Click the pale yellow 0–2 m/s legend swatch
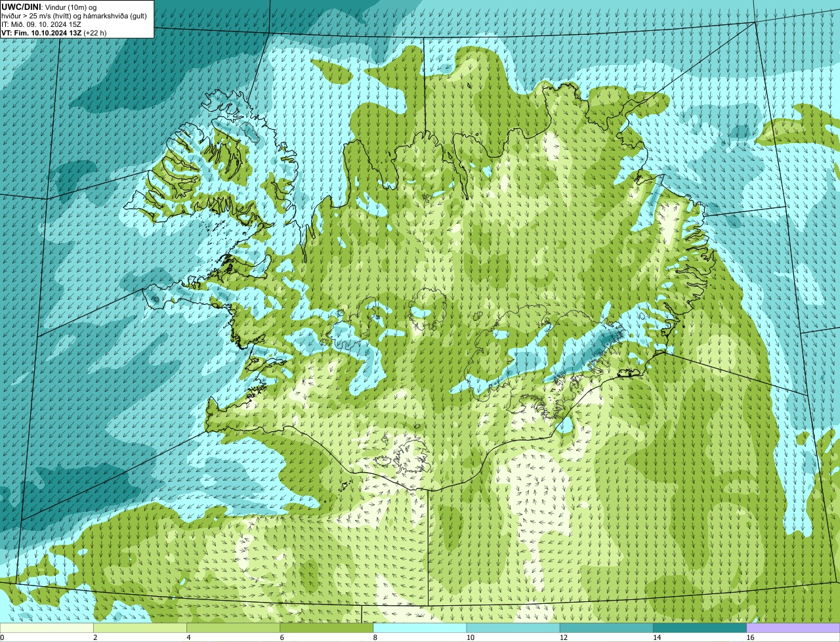 click(47, 628)
